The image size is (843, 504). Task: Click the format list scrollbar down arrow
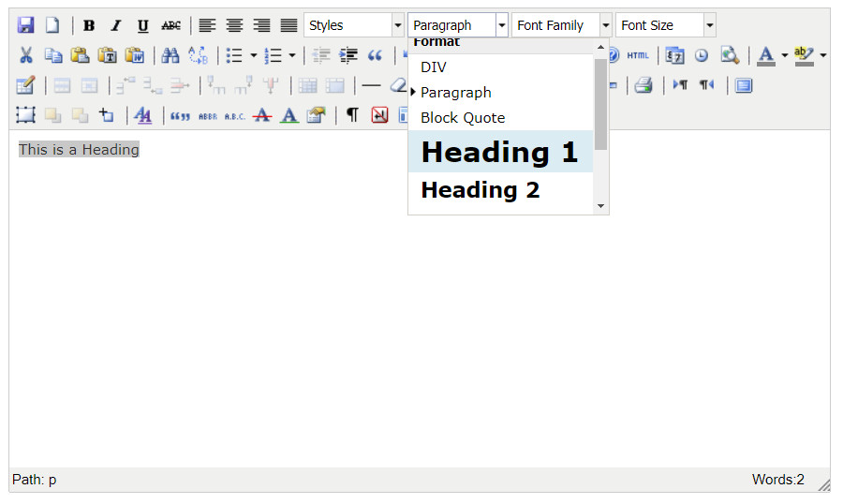601,207
